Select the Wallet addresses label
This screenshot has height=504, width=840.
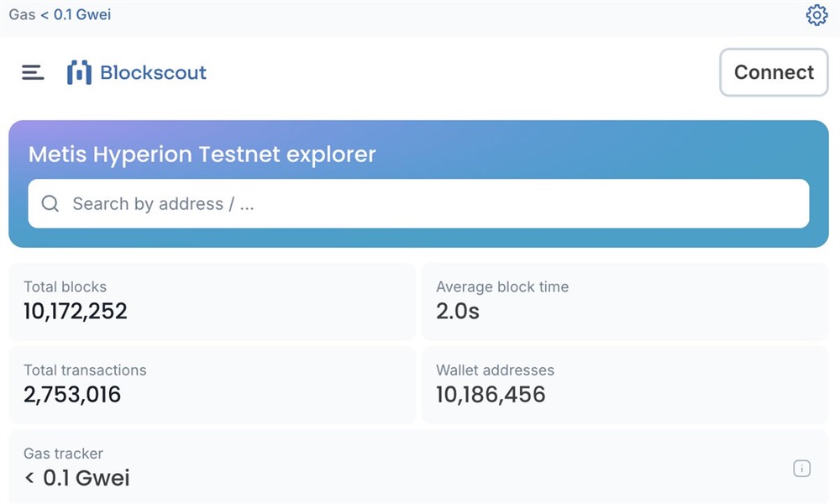coord(495,370)
